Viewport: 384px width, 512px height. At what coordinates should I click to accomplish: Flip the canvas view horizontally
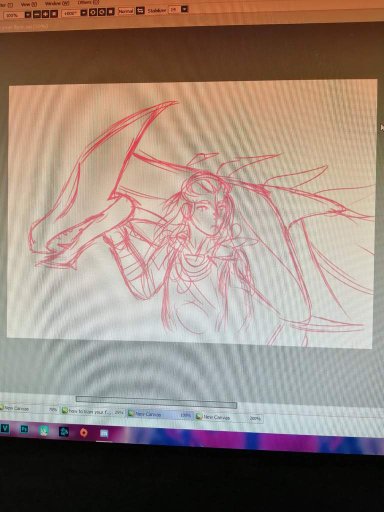140,11
